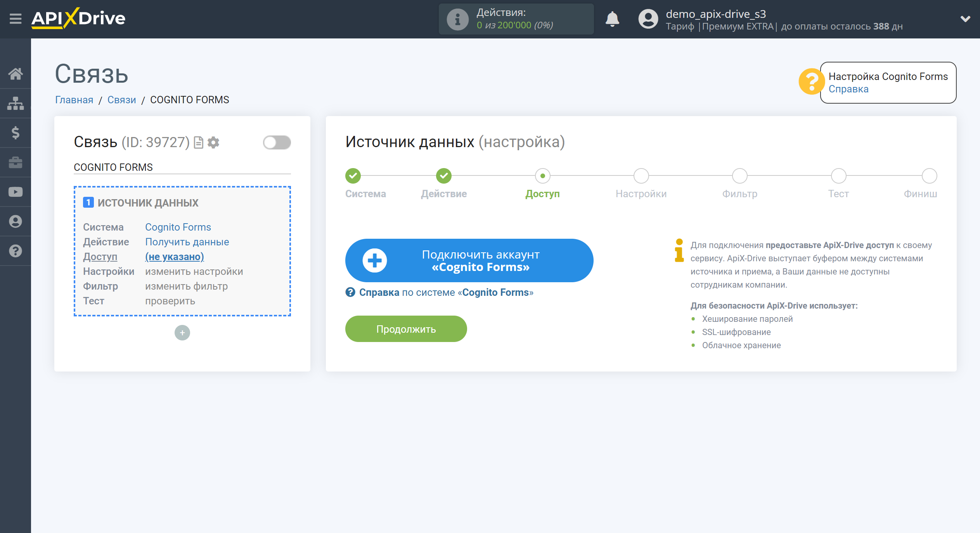The image size is (980, 533).
Task: Click Подключить аккаунт «Cognito Forms» button
Action: pos(469,260)
